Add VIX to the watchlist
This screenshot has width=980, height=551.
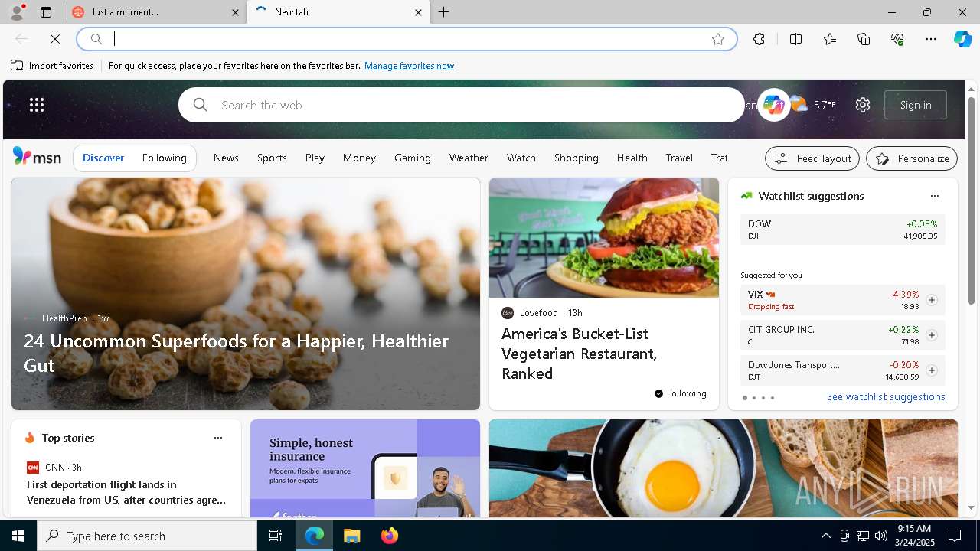pos(932,300)
